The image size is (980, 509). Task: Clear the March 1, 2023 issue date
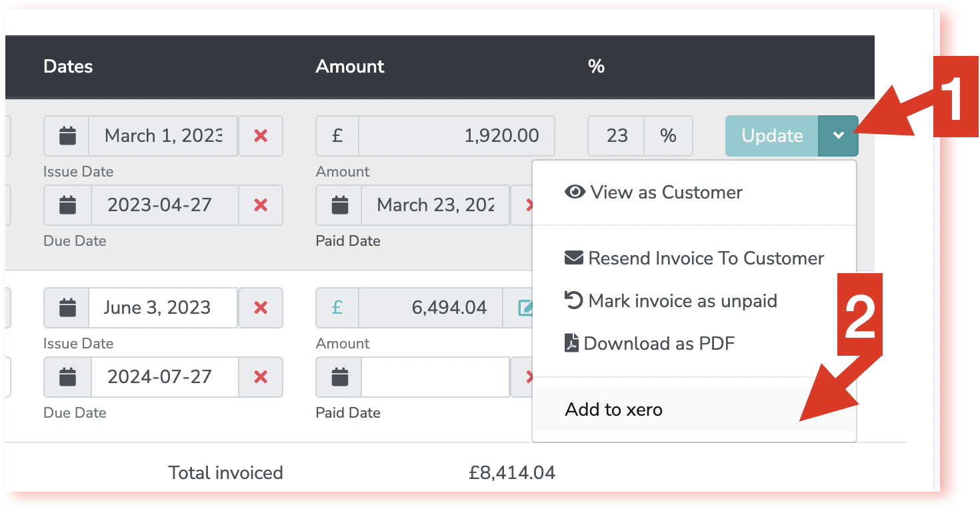(x=261, y=136)
